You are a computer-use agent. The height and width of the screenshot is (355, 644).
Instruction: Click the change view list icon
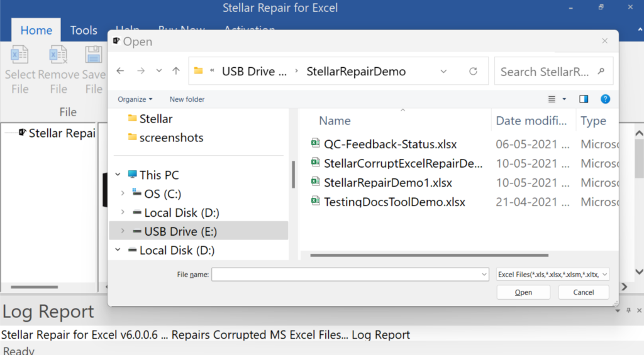(x=552, y=99)
